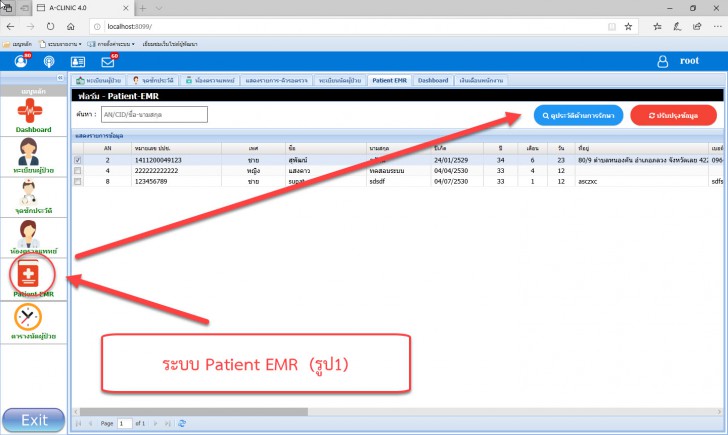The height and width of the screenshot is (435, 728).
Task: Sort by the หมายเลข ปชช. column header
Action: pyautogui.click(x=176, y=148)
